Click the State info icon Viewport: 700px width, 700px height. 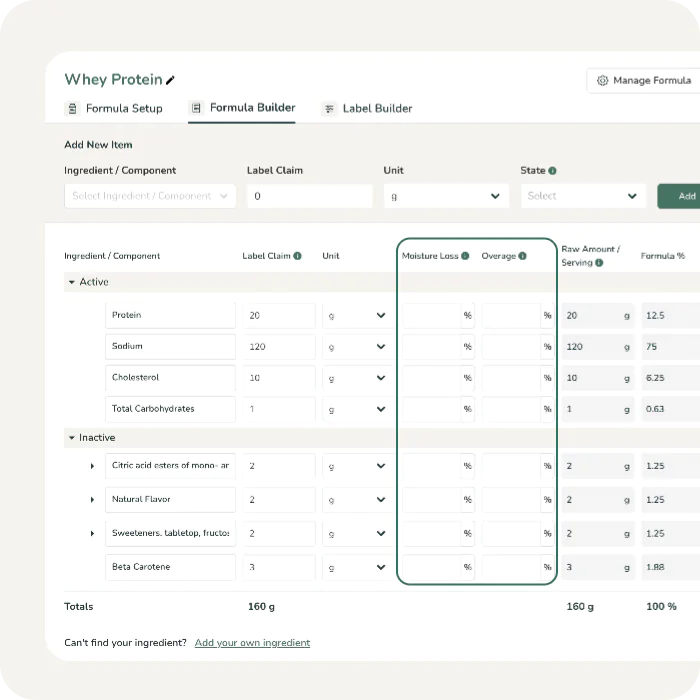553,171
